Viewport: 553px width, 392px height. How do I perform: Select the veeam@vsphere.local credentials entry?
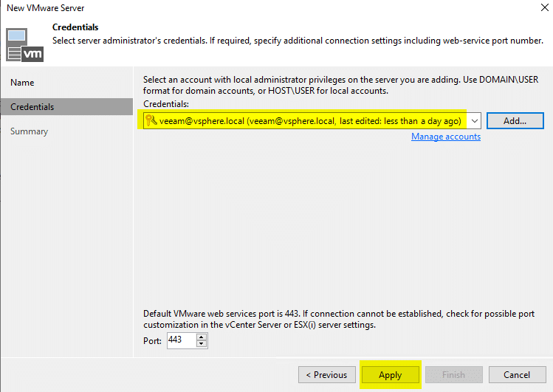tap(306, 121)
